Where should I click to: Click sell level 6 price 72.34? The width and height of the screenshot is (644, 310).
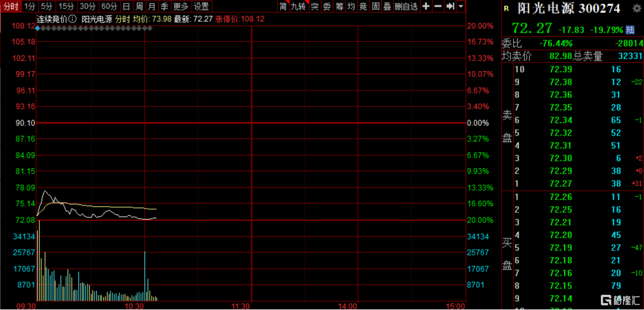pyautogui.click(x=561, y=120)
